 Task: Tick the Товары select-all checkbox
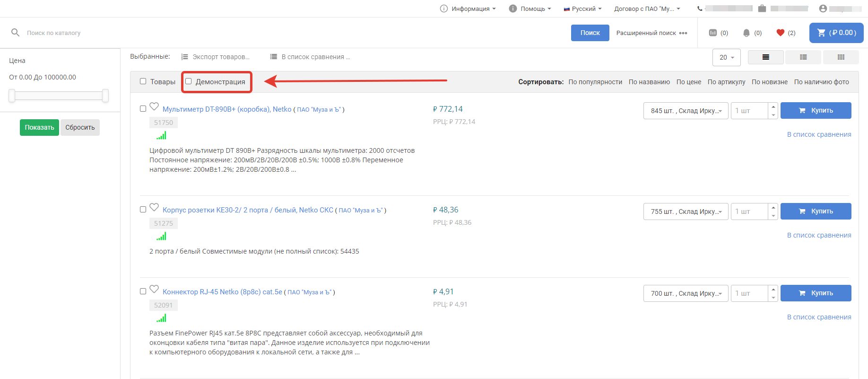pos(143,81)
